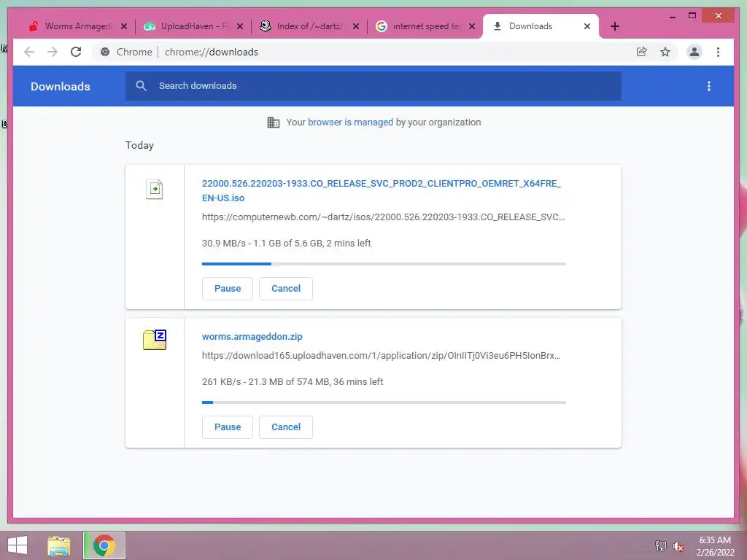This screenshot has height=560, width=747.
Task: Maximize the Chrome window
Action: tap(692, 16)
